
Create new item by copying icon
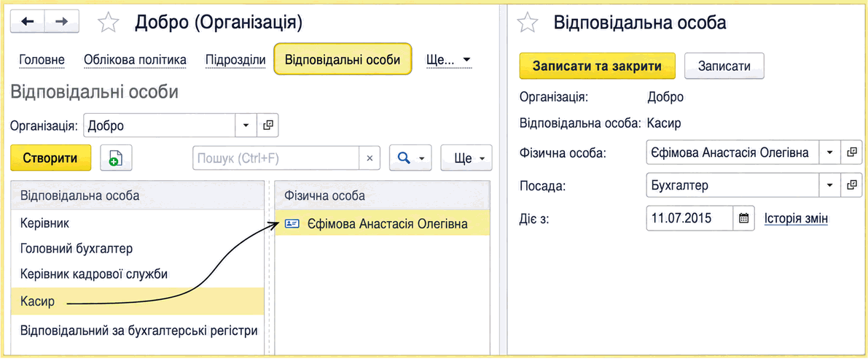[x=115, y=158]
